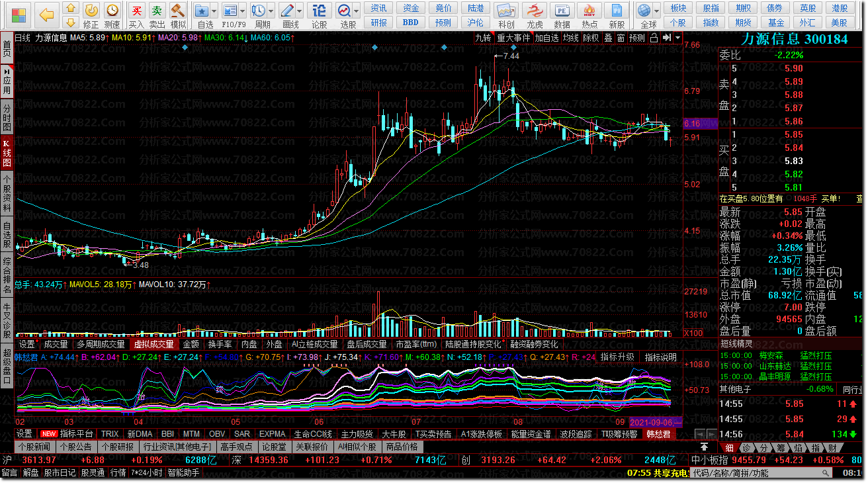Screen dimensions: 868x483
Task: Click the 设置 button in volume pane
Action: 26,344
